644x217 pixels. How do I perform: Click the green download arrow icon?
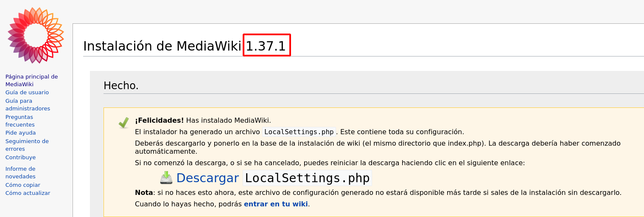click(x=166, y=178)
